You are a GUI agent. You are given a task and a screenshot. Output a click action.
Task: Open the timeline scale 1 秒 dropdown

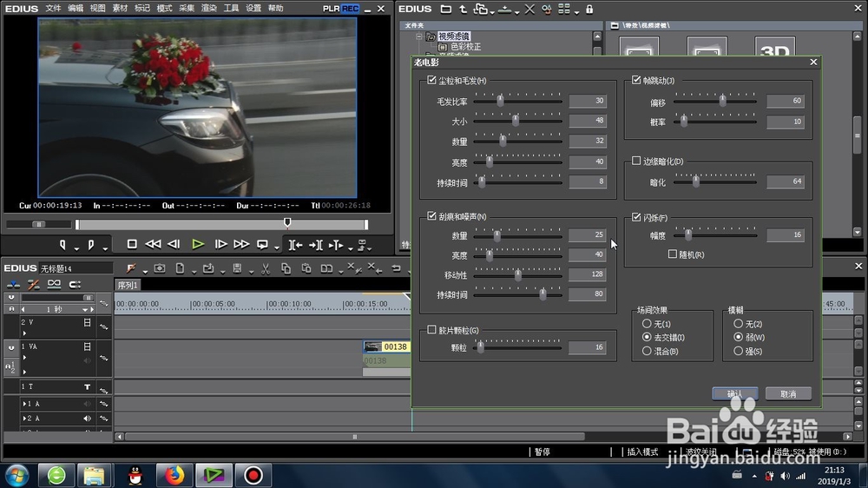(x=85, y=310)
